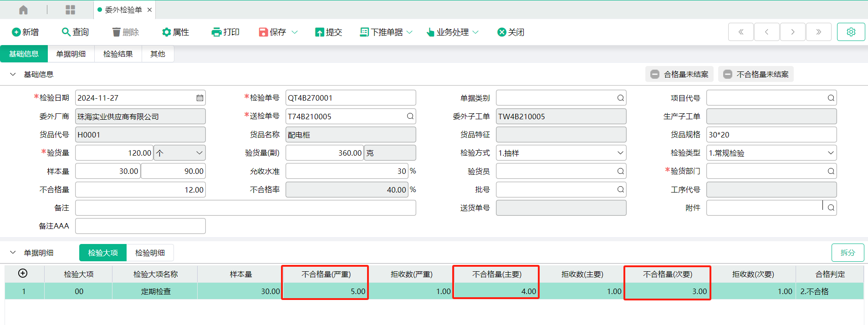Toggle the 不合格量未结案 status
868x325 pixels.
[756, 74]
